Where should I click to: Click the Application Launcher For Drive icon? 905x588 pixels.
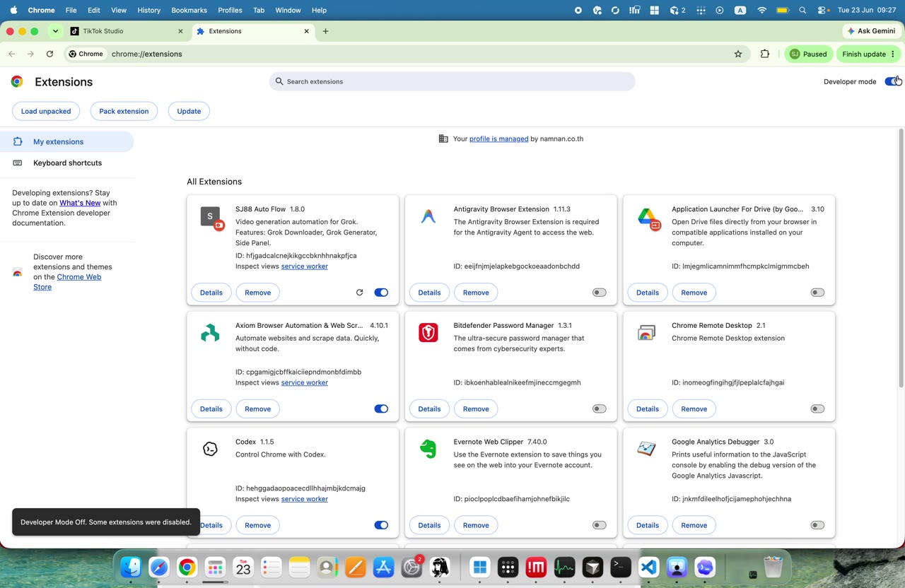pos(648,218)
